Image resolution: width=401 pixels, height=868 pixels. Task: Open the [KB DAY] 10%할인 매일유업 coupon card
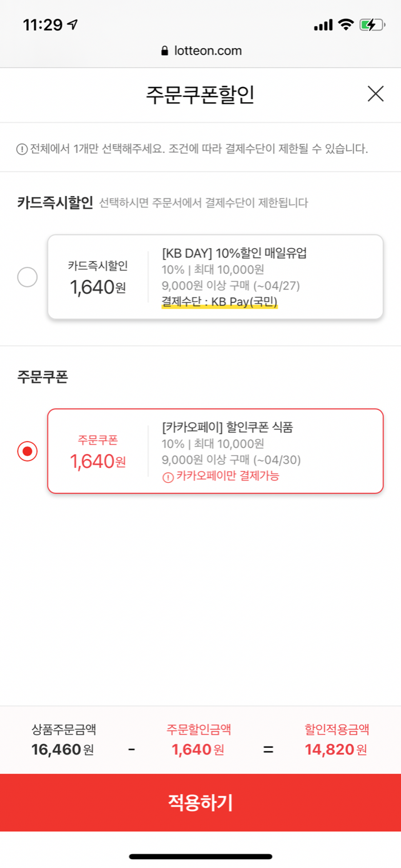pyautogui.click(x=216, y=277)
